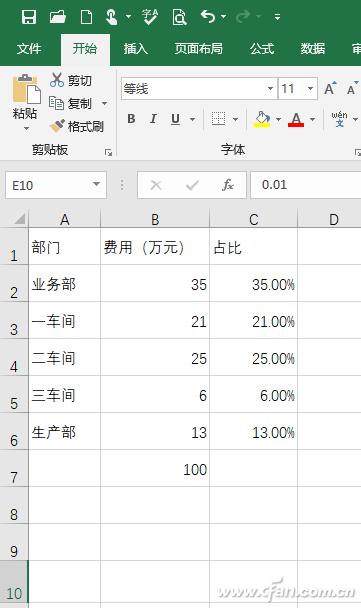Image resolution: width=361 pixels, height=608 pixels.
Task: Undo the last action
Action: pyautogui.click(x=208, y=16)
